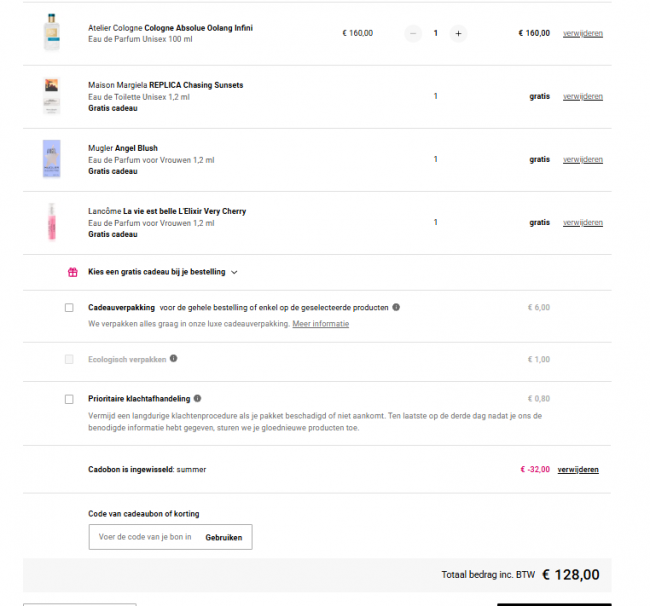Open the info icon next to Prioritaire klachtafhandeling
This screenshot has height=606, width=650.
point(197,398)
